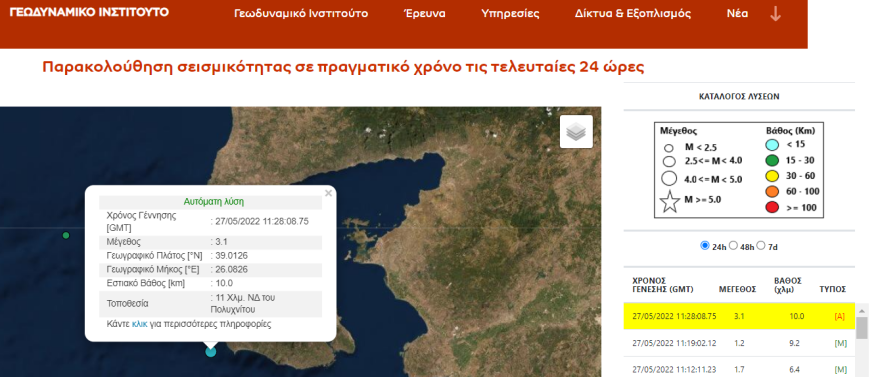Click the cyan earthquake marker below popup
The height and width of the screenshot is (377, 880).
pyautogui.click(x=210, y=352)
